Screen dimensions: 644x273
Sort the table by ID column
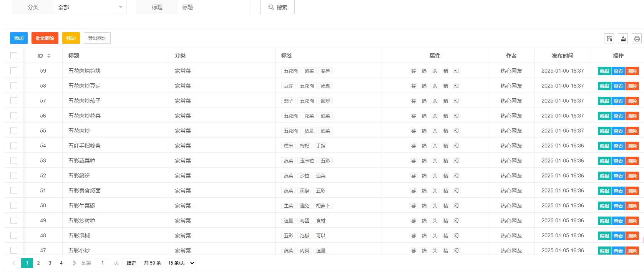(49, 56)
